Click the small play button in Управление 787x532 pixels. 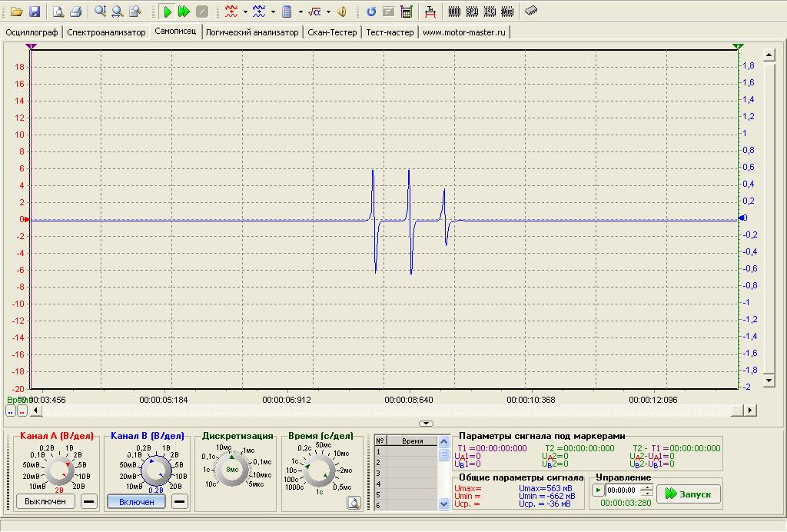pos(598,490)
